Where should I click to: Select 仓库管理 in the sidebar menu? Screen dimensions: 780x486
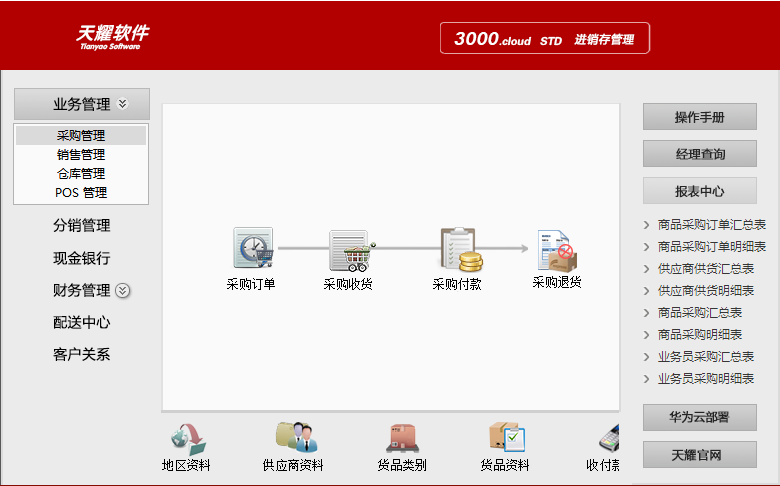pos(81,174)
